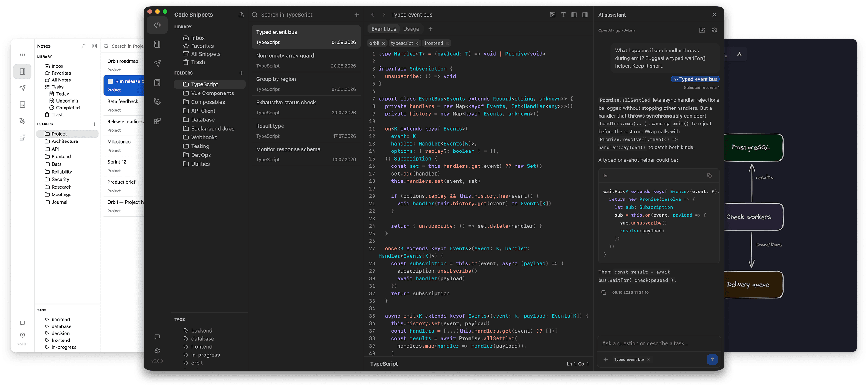Check the Run release task checkbox in the Notes window

pyautogui.click(x=110, y=81)
